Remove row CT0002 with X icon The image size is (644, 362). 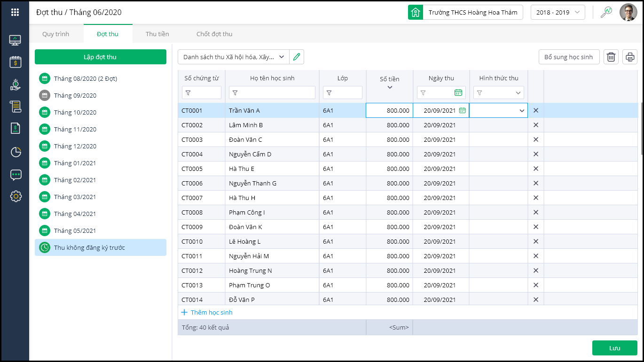pyautogui.click(x=535, y=125)
